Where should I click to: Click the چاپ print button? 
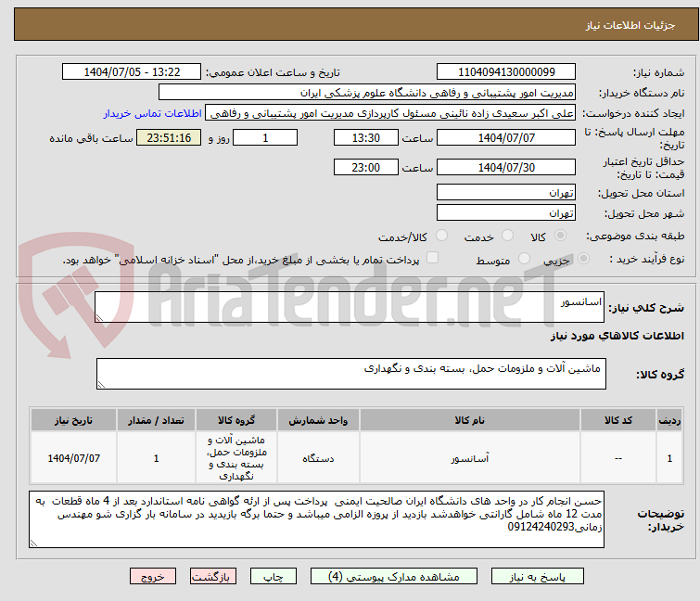(x=274, y=577)
